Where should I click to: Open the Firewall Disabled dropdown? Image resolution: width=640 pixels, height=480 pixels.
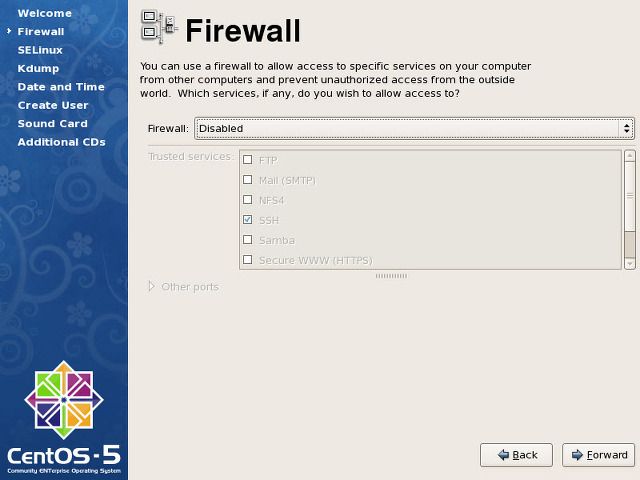click(x=414, y=128)
